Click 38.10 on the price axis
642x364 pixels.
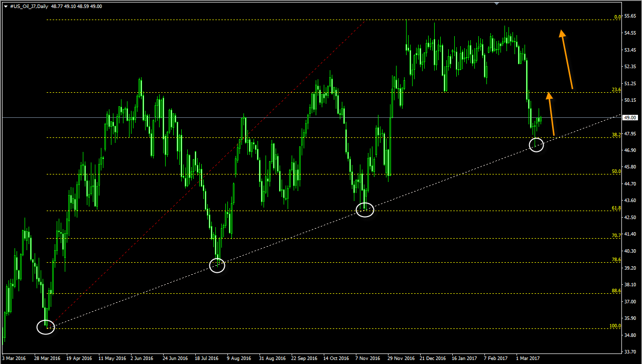[x=630, y=284]
